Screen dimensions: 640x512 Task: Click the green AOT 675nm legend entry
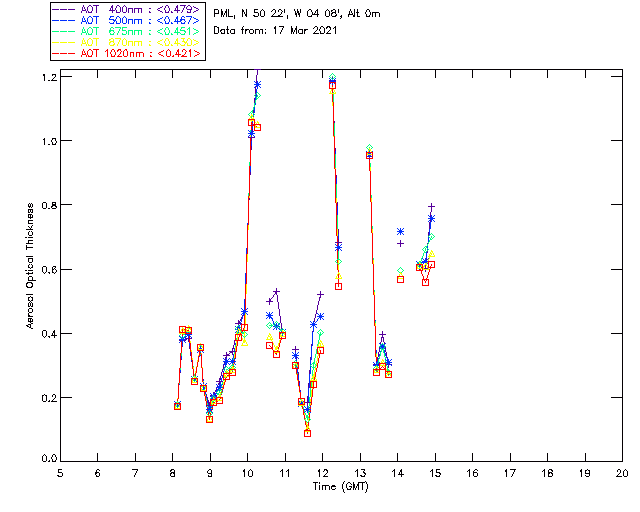coord(128,32)
